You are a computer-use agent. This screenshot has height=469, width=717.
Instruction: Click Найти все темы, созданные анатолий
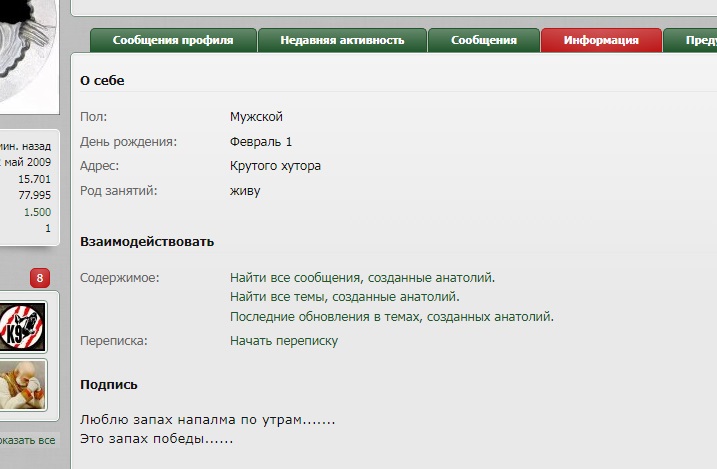pos(344,297)
